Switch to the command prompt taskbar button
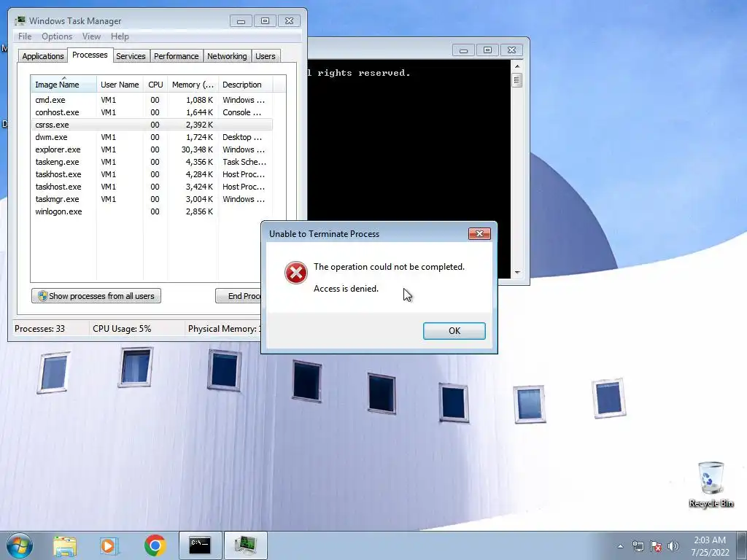747x560 pixels. pyautogui.click(x=200, y=545)
